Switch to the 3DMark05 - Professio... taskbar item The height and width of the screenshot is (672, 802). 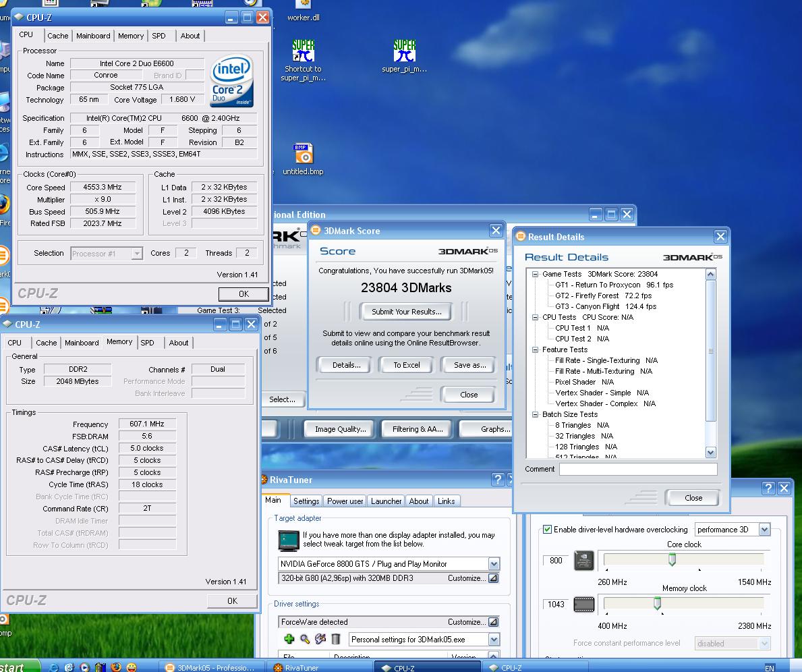click(211, 667)
